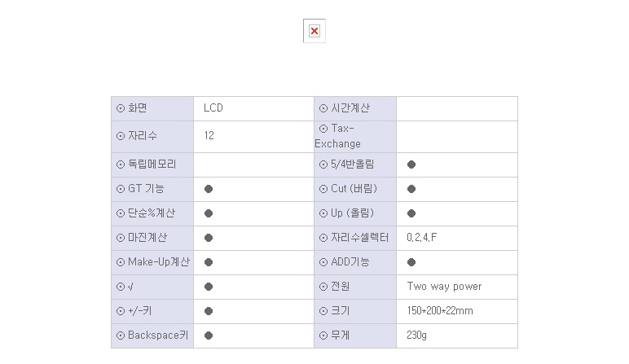The height and width of the screenshot is (364, 629).
Task: Click the filled dot for Backspace키
Action: [x=209, y=335]
